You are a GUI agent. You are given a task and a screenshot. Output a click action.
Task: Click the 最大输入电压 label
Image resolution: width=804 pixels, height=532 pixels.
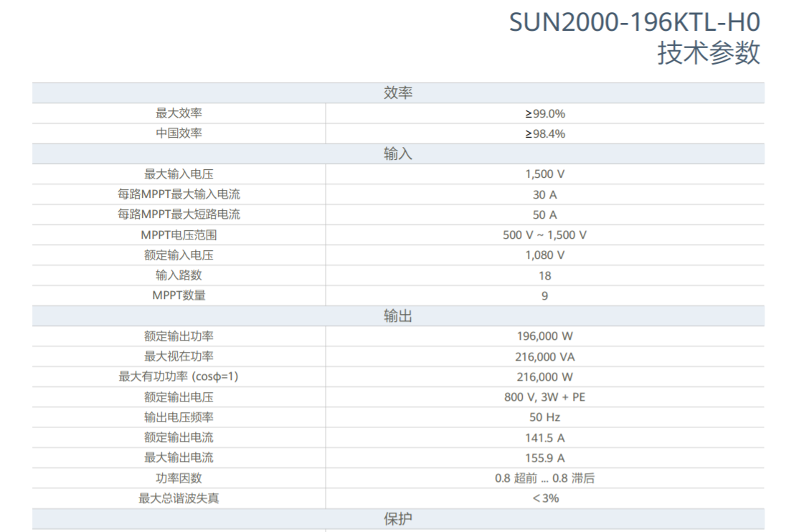(x=179, y=174)
